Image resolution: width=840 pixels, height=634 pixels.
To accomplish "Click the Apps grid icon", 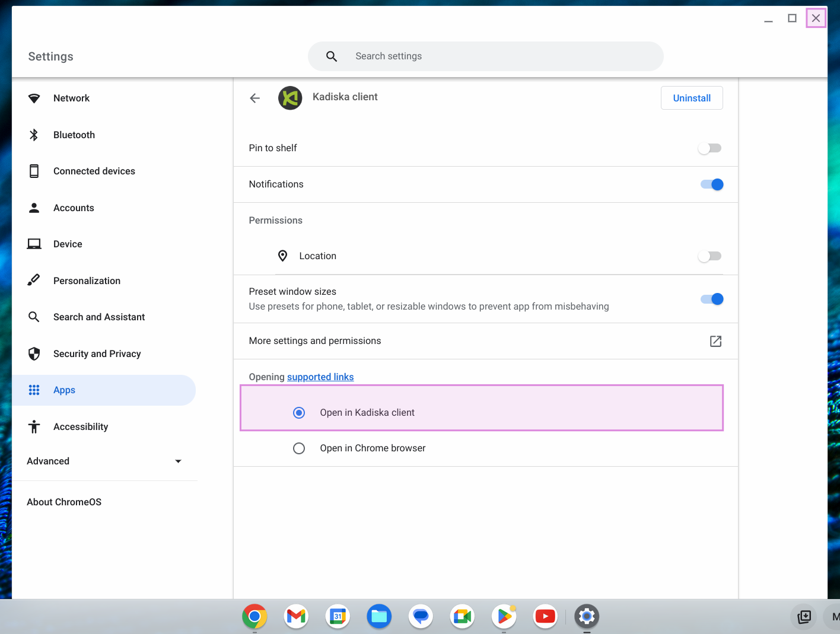I will pyautogui.click(x=34, y=390).
